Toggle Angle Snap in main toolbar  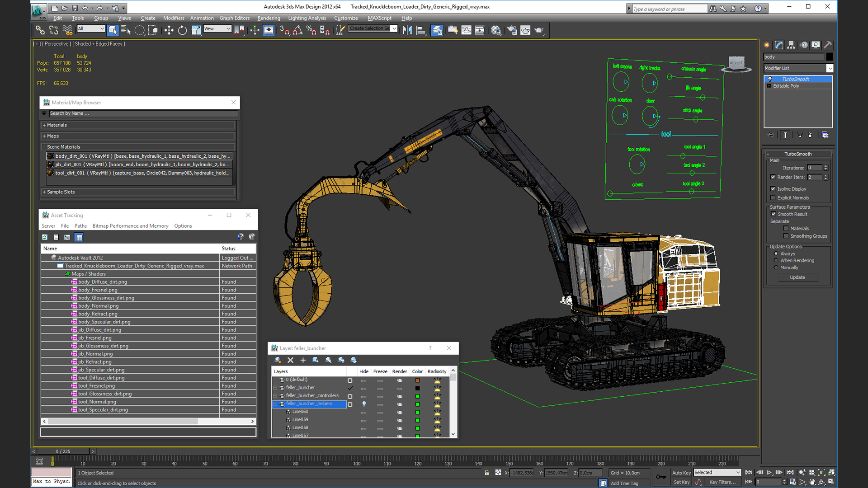click(x=298, y=30)
